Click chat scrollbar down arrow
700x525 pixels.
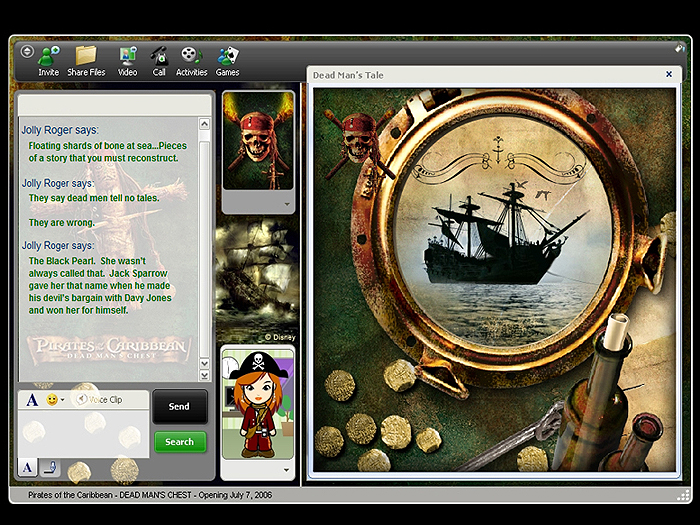click(204, 363)
